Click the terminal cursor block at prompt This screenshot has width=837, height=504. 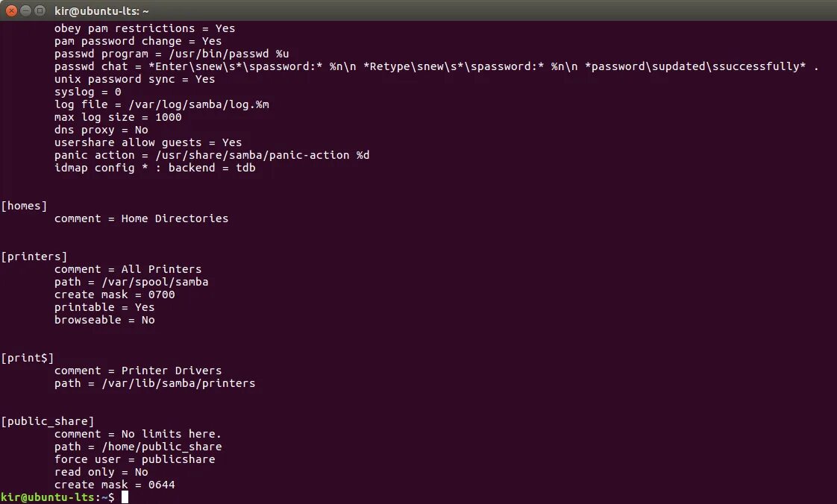coord(125,497)
